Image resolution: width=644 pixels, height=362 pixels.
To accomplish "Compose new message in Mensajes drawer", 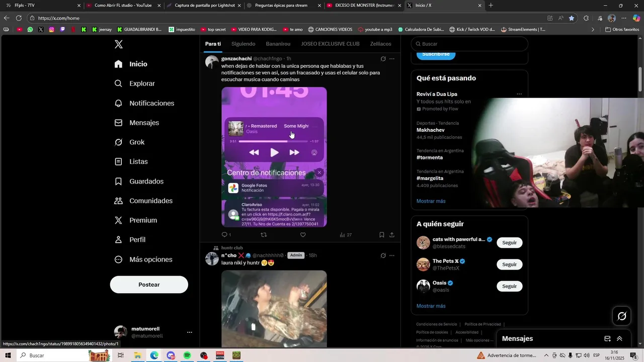I will pos(607,339).
